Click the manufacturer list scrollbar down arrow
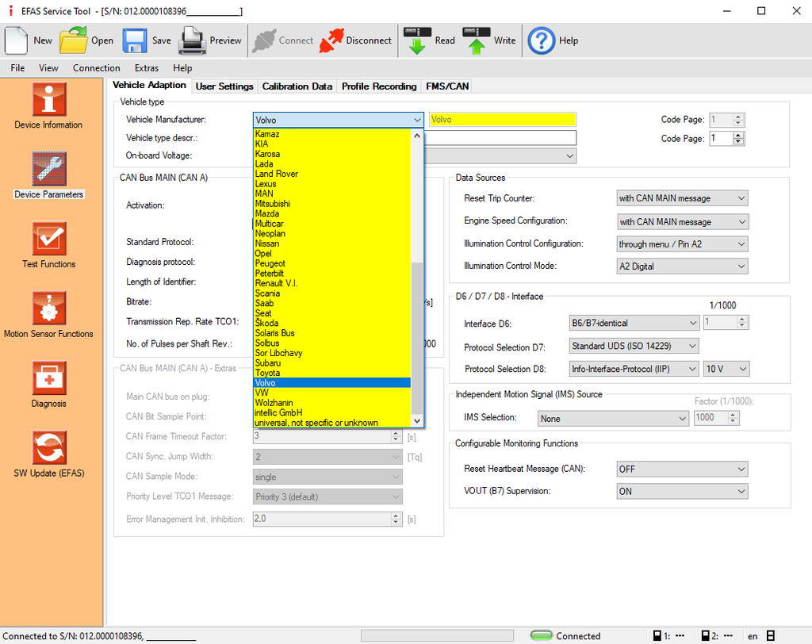The width and height of the screenshot is (812, 644). coord(417,421)
